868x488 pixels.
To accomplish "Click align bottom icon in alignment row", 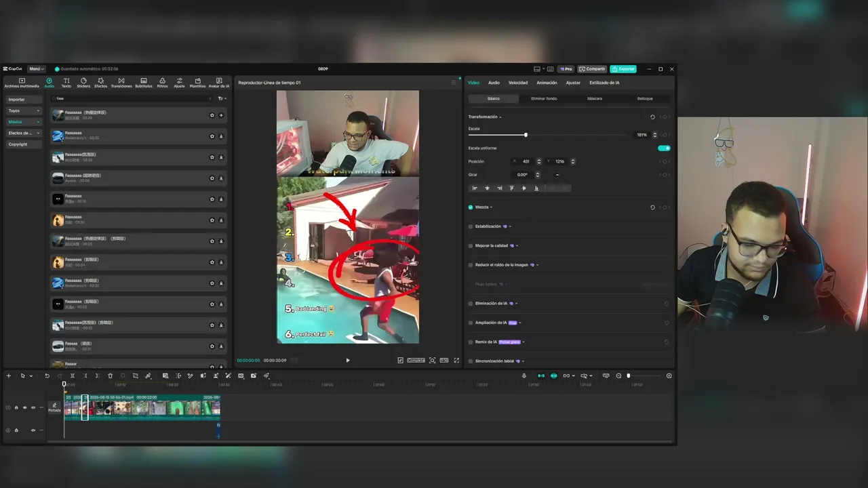I will click(x=536, y=188).
